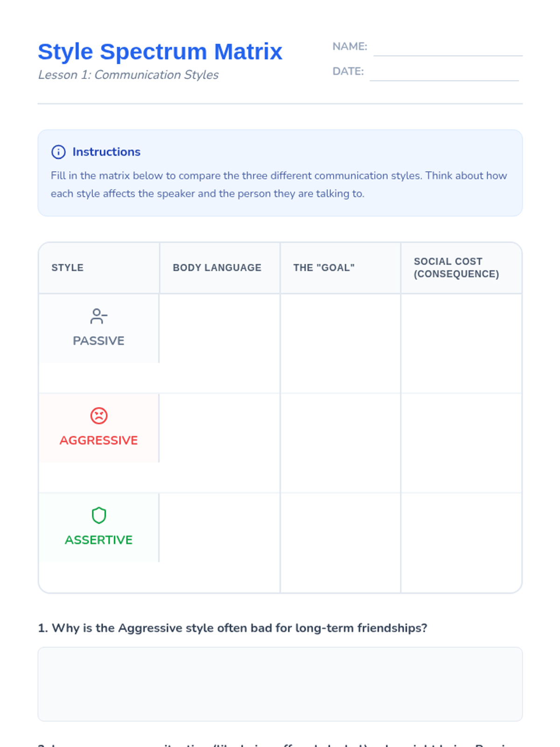Select the Passive row Body Language cell
The width and height of the screenshot is (560, 747).
click(219, 343)
